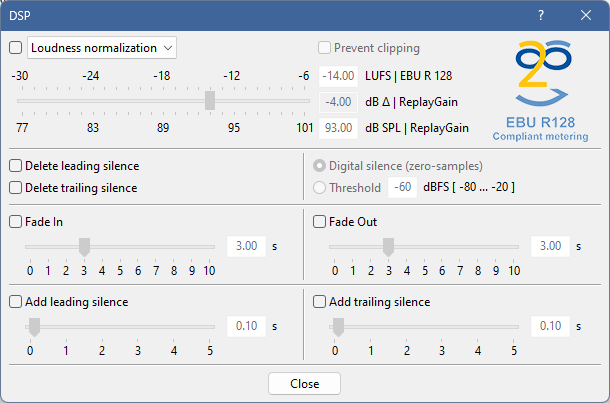Viewport: 610px width, 403px height.
Task: Enable the Loudness normalization checkbox
Action: [x=15, y=47]
